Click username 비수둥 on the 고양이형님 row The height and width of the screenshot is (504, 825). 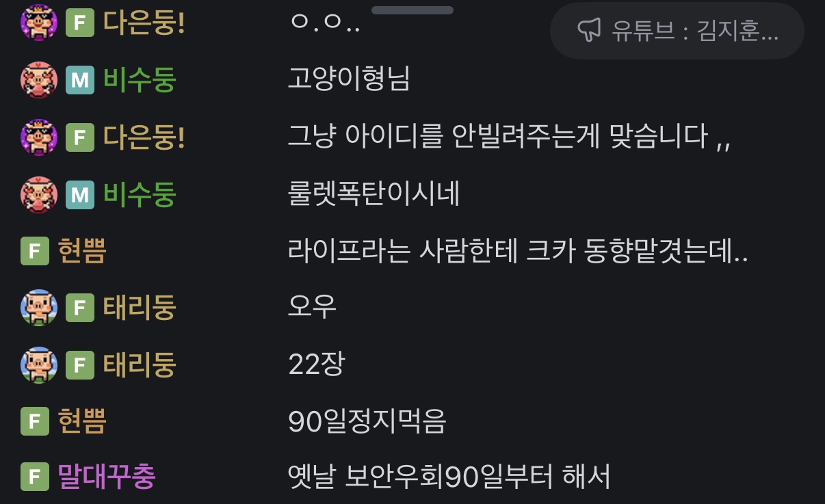[x=140, y=81]
